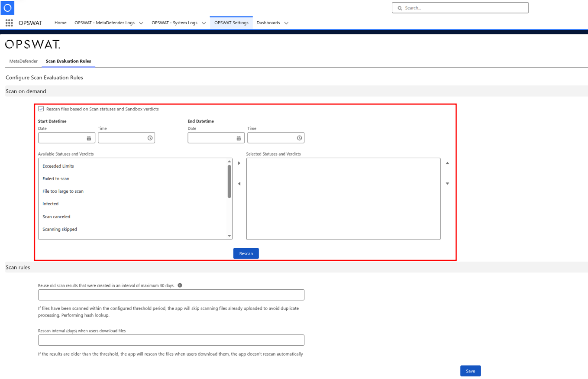Move selection to Selected list with right arrow
This screenshot has width=588, height=379.
[239, 163]
